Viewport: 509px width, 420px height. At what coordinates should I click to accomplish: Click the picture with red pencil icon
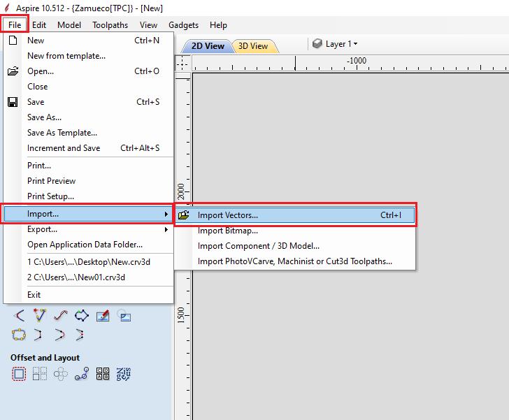103,315
